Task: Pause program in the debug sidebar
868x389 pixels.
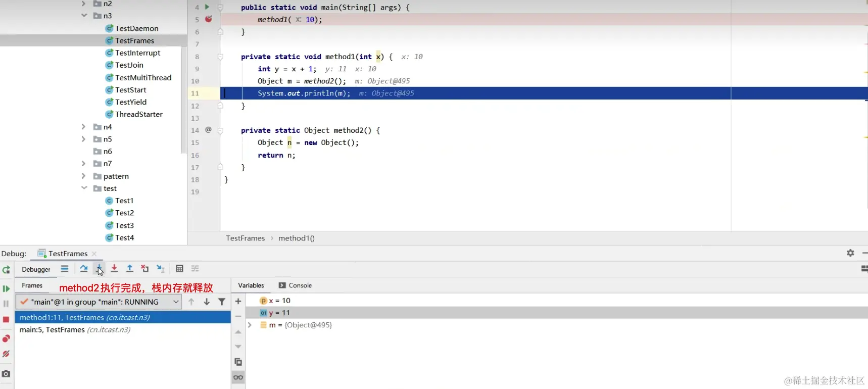Action: point(6,304)
